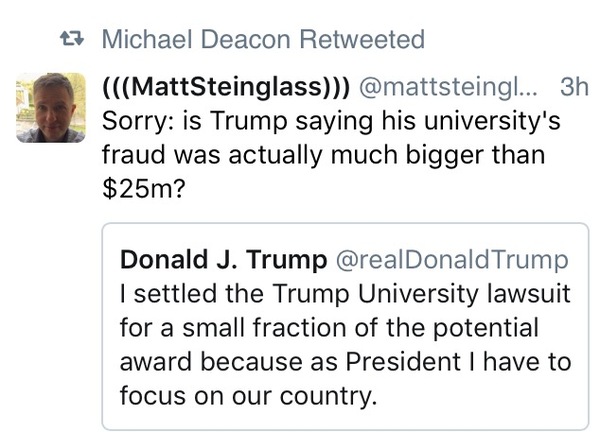
Task: Click the retweet arrows icon
Action: tap(72, 41)
